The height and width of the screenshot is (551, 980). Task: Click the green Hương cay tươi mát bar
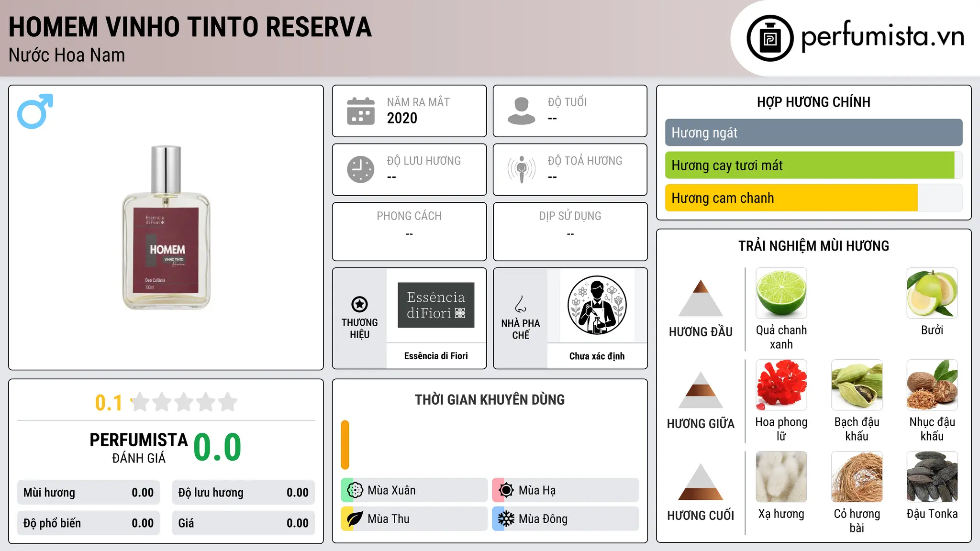coord(810,165)
